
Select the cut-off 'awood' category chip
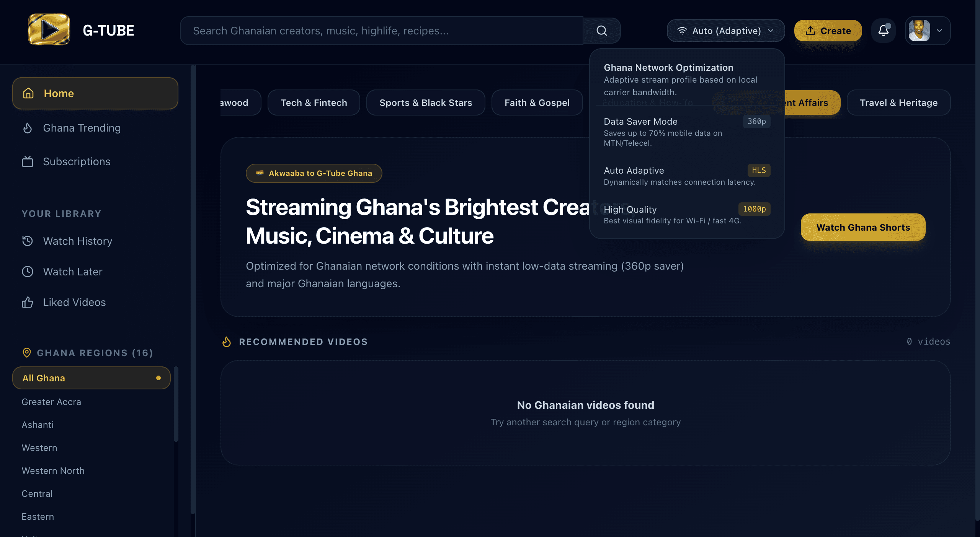click(240, 103)
